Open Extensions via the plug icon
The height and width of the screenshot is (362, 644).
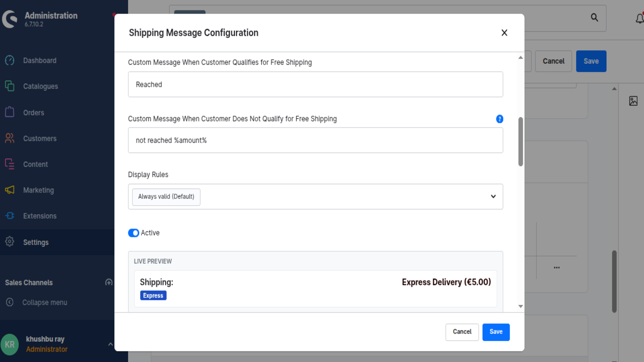pyautogui.click(x=10, y=216)
